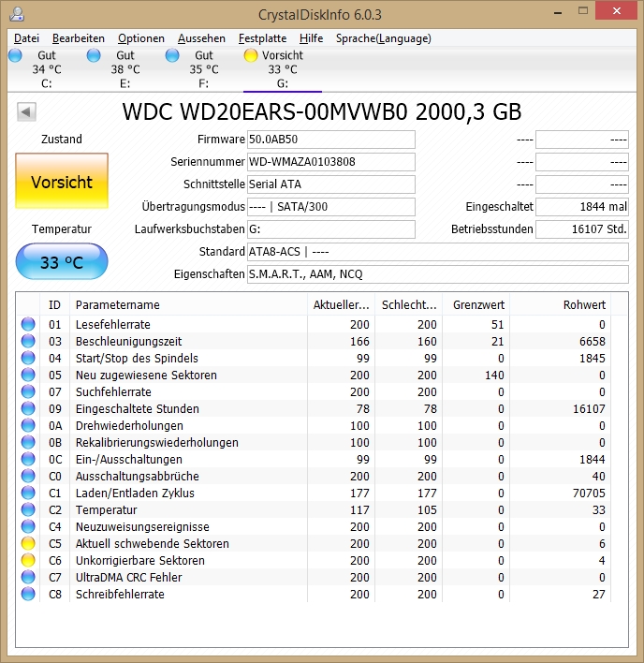Click the CrystalDiskInfo app icon in title bar
This screenshot has width=644, height=663.
pyautogui.click(x=17, y=14)
